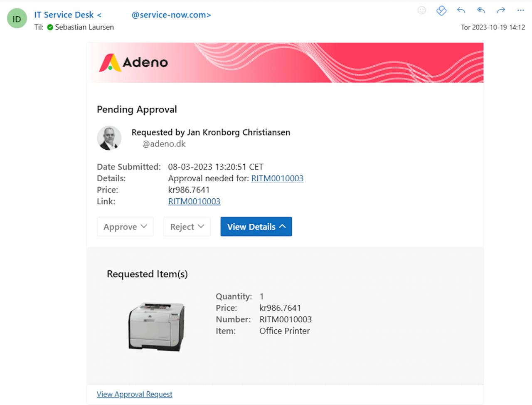532x405 pixels.
Task: Open the RITM0010003 link in Details row
Action: pyautogui.click(x=277, y=178)
